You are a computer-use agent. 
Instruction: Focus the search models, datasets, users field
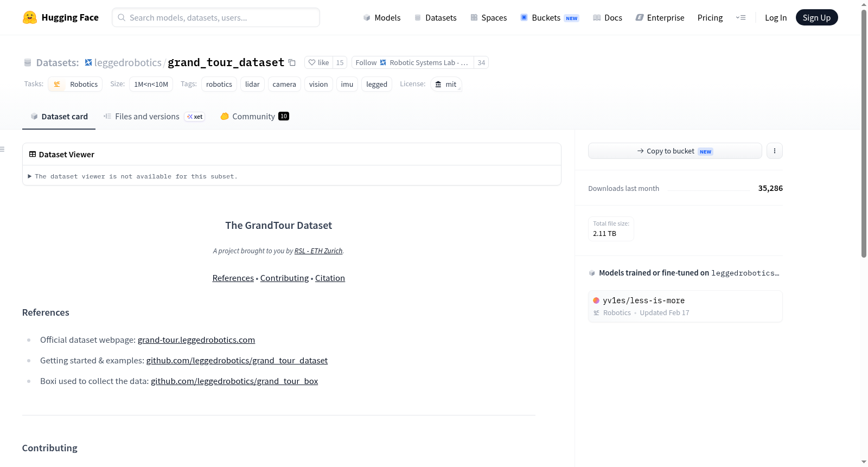click(x=216, y=17)
